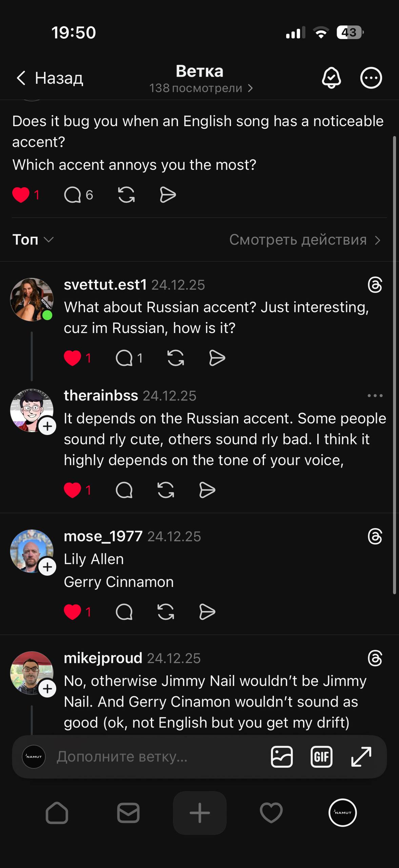Tap the GIF button in reply bar

pos(321,756)
